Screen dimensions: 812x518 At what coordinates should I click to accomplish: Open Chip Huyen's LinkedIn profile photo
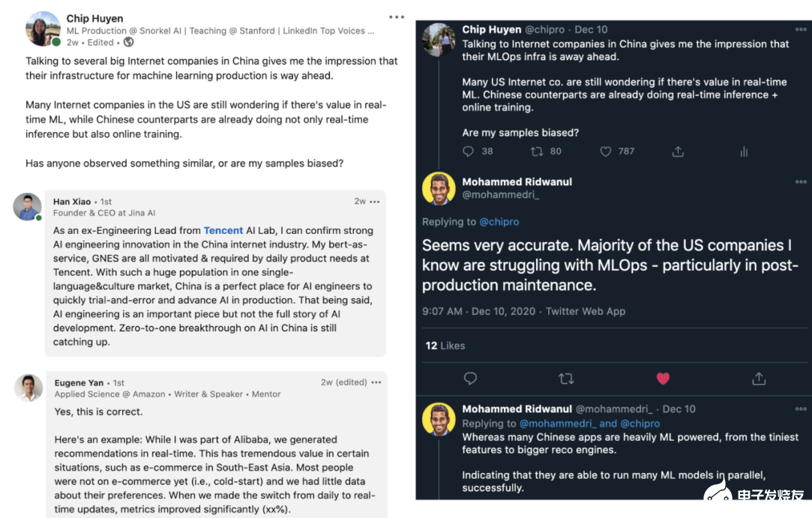point(43,28)
